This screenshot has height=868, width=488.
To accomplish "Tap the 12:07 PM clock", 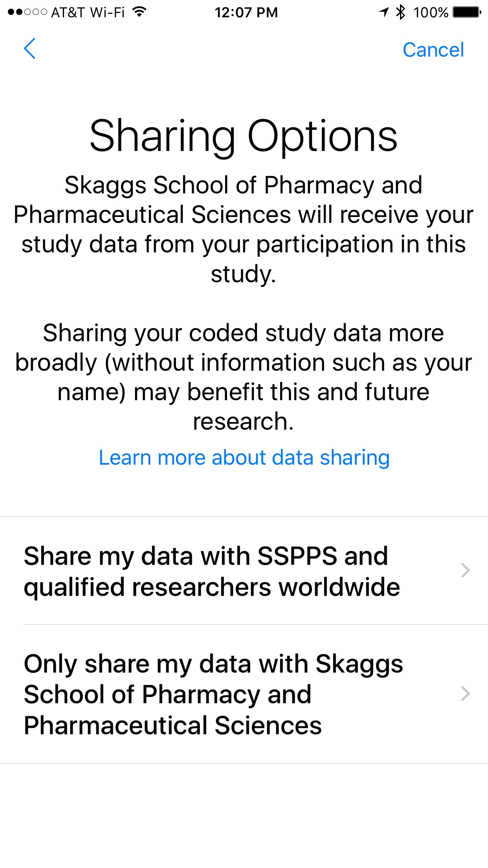I will [x=246, y=12].
